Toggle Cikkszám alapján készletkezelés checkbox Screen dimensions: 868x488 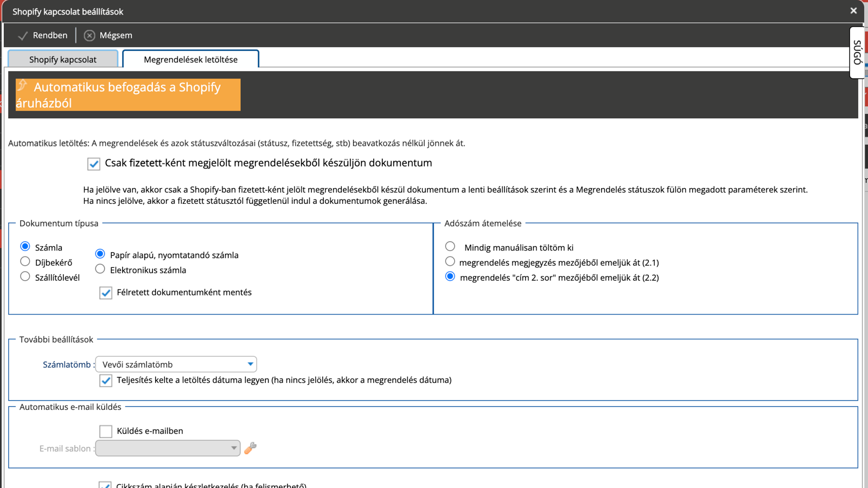[105, 485]
